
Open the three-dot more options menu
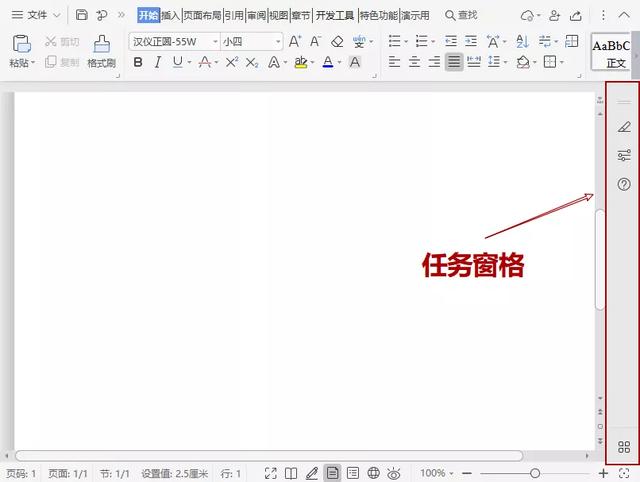click(x=603, y=16)
